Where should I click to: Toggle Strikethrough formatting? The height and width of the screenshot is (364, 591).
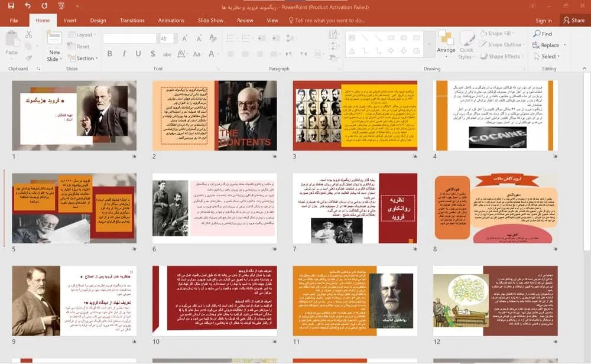pyautogui.click(x=167, y=54)
